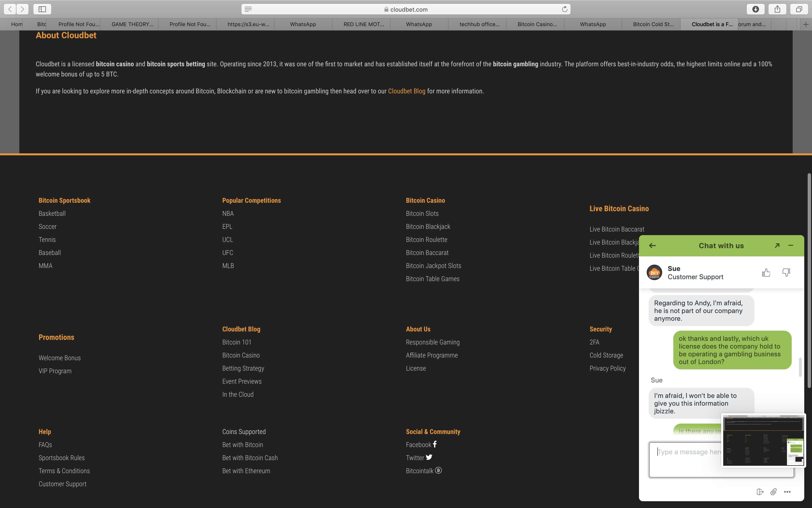Click the page vertical scrollbar
Image resolution: width=812 pixels, height=508 pixels.
pyautogui.click(x=809, y=281)
